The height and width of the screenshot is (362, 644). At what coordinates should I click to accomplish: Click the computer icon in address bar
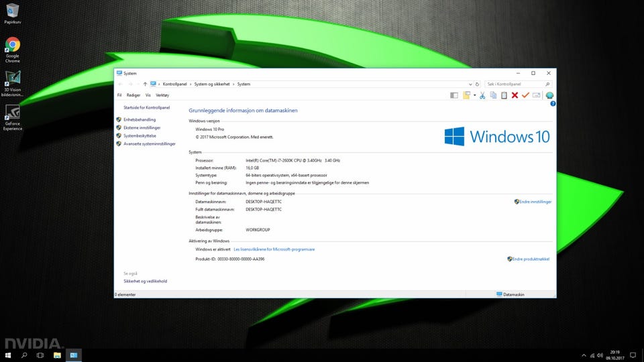pyautogui.click(x=153, y=84)
